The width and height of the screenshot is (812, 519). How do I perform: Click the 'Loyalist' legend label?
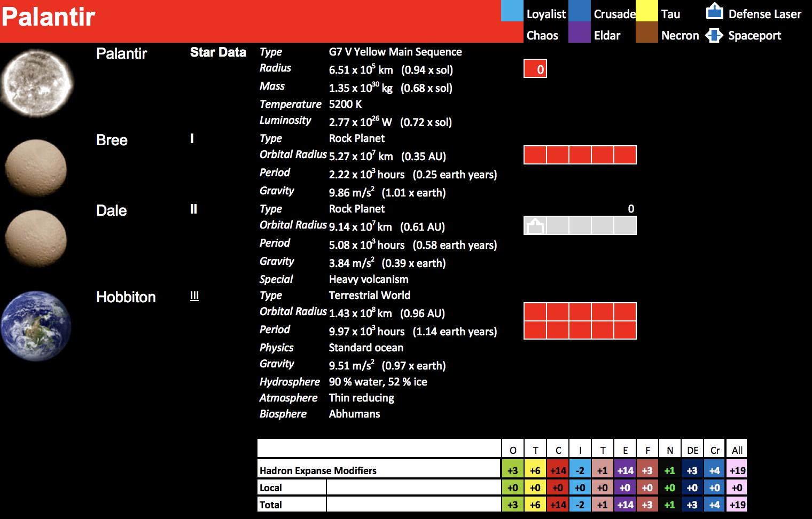(546, 14)
